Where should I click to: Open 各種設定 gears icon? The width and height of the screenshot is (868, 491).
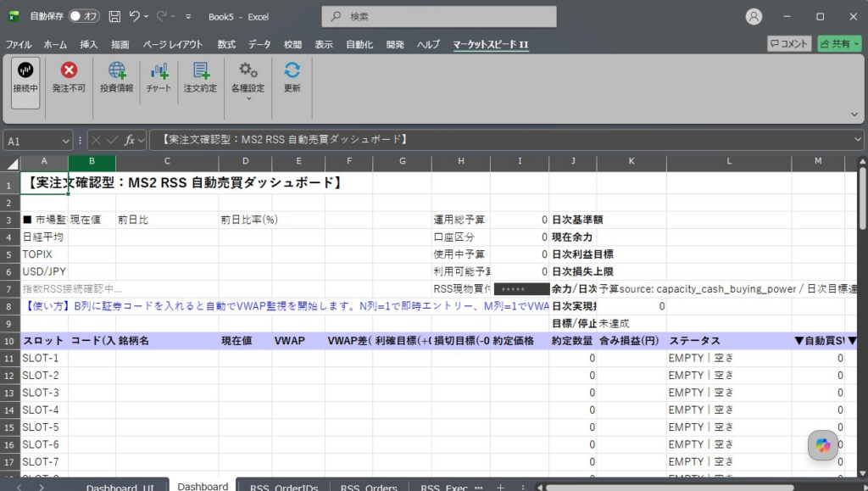coord(248,70)
